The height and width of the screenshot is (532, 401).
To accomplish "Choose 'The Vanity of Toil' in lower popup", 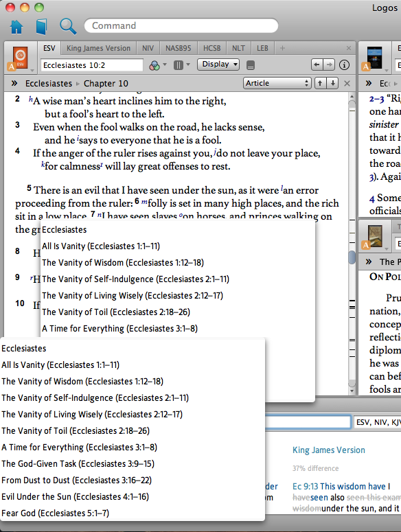I will 76,431.
